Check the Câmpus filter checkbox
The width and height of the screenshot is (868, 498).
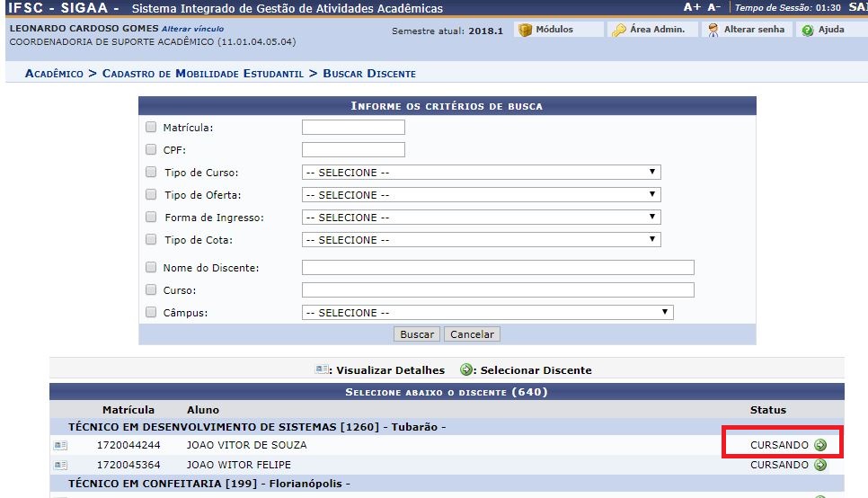click(151, 312)
